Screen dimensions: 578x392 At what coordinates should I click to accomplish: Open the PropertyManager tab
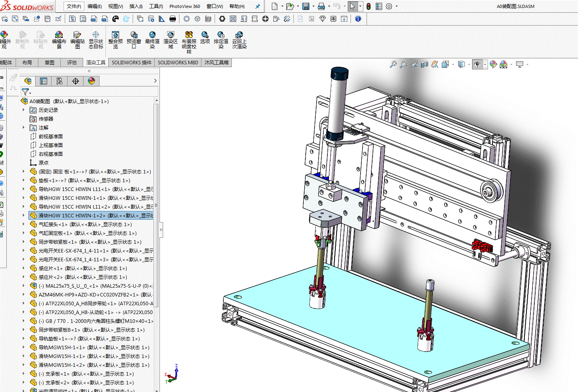point(44,81)
